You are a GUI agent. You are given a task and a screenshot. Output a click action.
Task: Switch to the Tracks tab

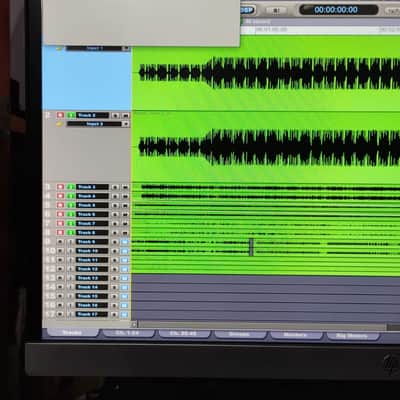tap(72, 333)
